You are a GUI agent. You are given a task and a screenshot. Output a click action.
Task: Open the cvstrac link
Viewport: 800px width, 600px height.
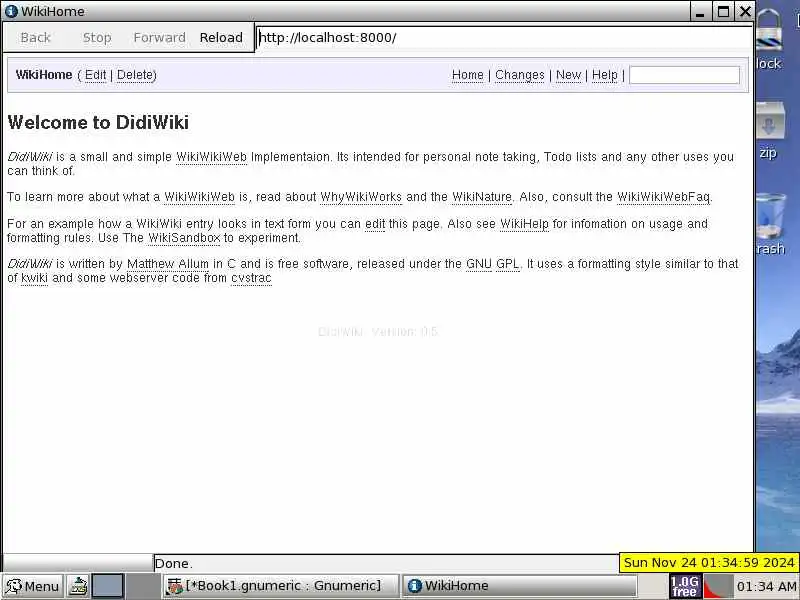point(251,278)
